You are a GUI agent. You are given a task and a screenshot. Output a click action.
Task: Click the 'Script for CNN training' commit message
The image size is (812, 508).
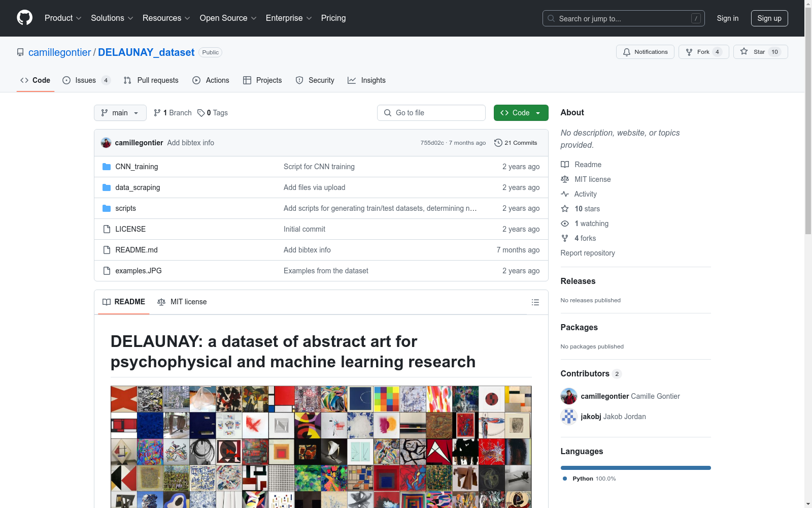click(x=319, y=167)
